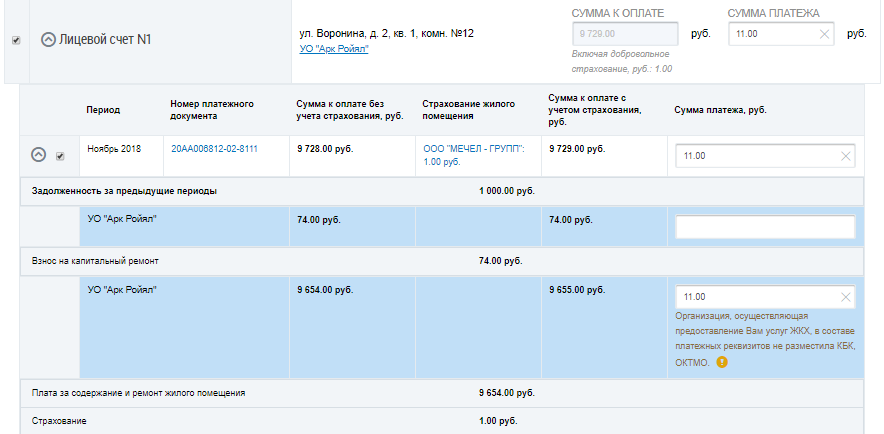Click the orange warning icon after ОКТМО
The width and height of the screenshot is (884, 434).
click(x=721, y=362)
